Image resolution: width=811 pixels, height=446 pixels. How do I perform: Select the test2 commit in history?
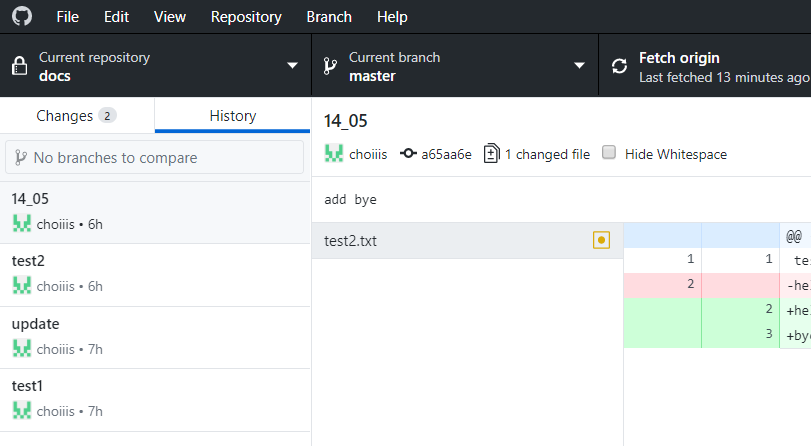(155, 274)
